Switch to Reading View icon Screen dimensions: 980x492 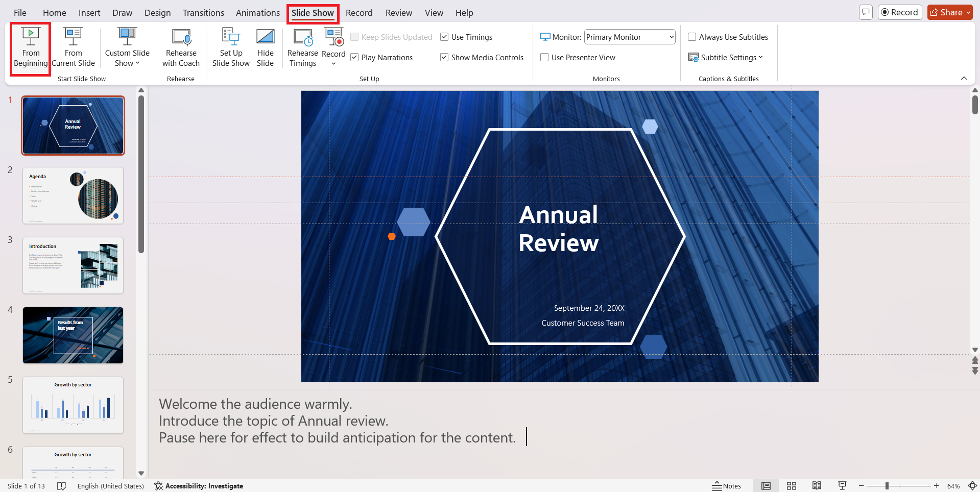(x=817, y=486)
